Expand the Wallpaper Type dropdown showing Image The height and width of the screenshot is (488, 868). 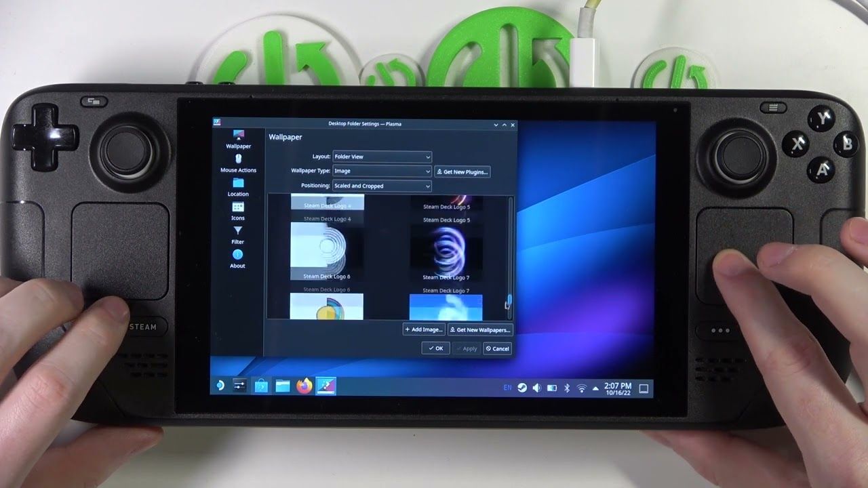point(382,171)
